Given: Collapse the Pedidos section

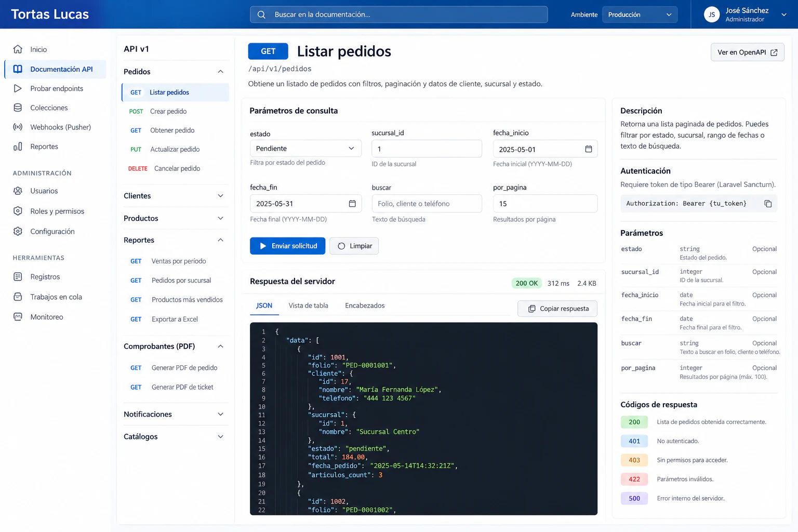Looking at the screenshot, I should (x=220, y=72).
